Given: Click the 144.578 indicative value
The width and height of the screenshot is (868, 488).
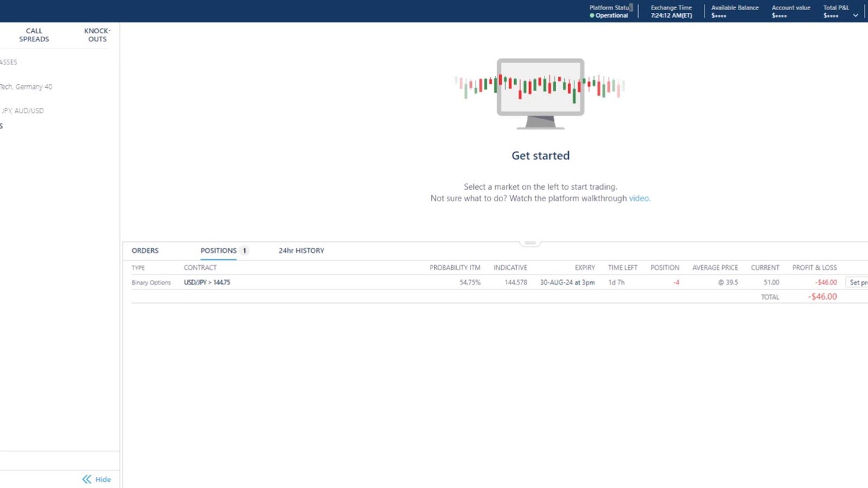Looking at the screenshot, I should pyautogui.click(x=516, y=283).
